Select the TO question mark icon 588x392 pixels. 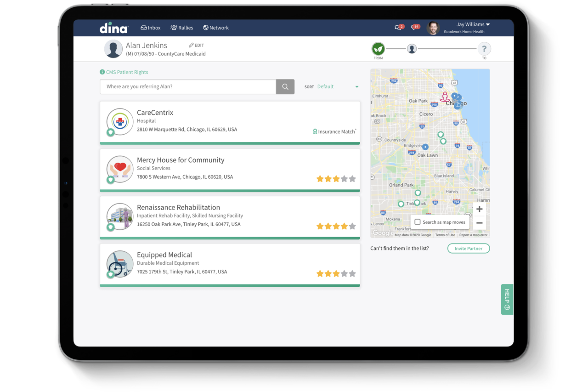pyautogui.click(x=484, y=48)
